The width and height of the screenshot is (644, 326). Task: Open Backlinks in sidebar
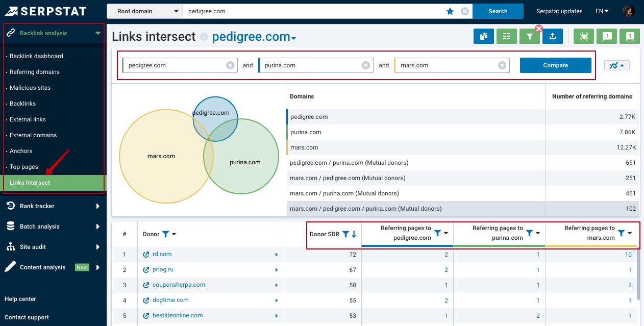(x=22, y=104)
